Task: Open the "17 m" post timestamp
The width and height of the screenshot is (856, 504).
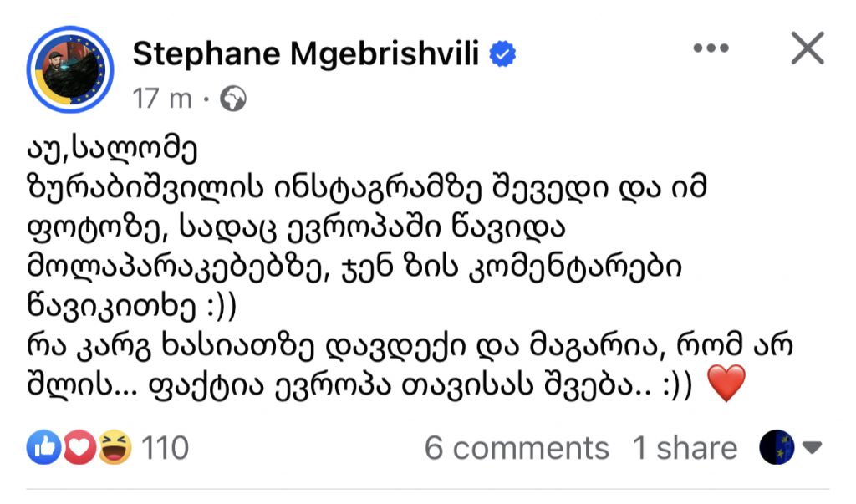Action: point(162,99)
